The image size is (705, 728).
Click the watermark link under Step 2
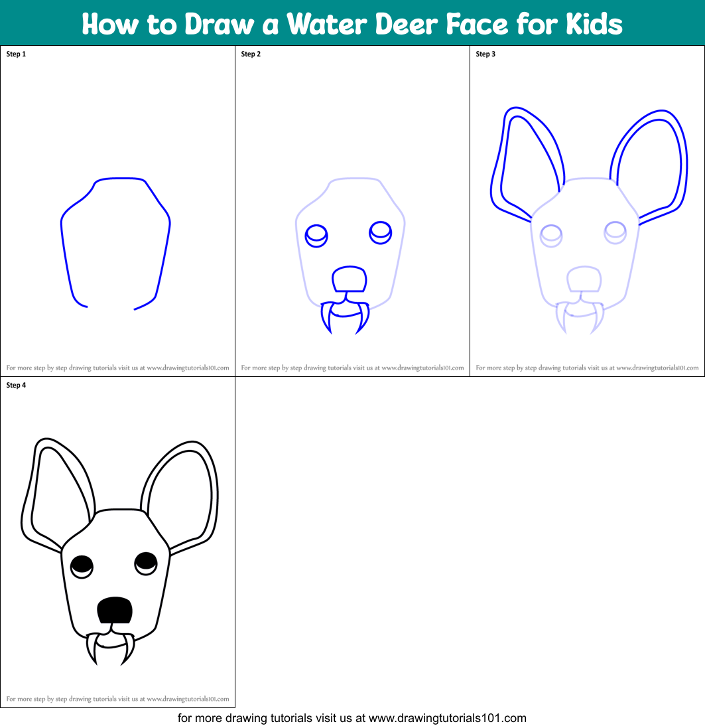coord(352,367)
